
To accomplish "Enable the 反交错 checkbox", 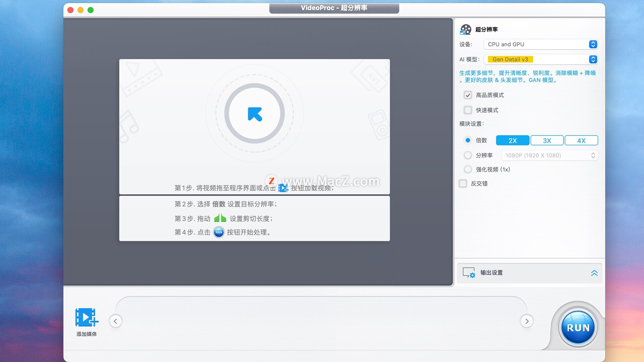I will (463, 183).
